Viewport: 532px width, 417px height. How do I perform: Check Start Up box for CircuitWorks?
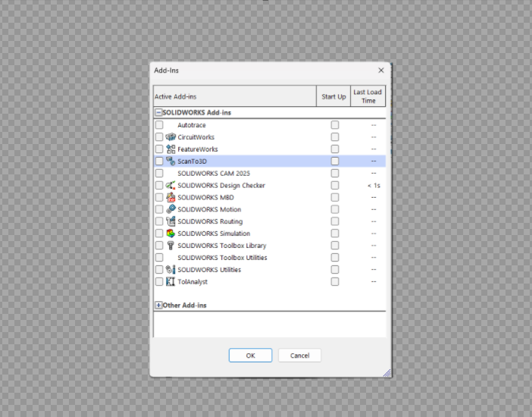point(335,136)
